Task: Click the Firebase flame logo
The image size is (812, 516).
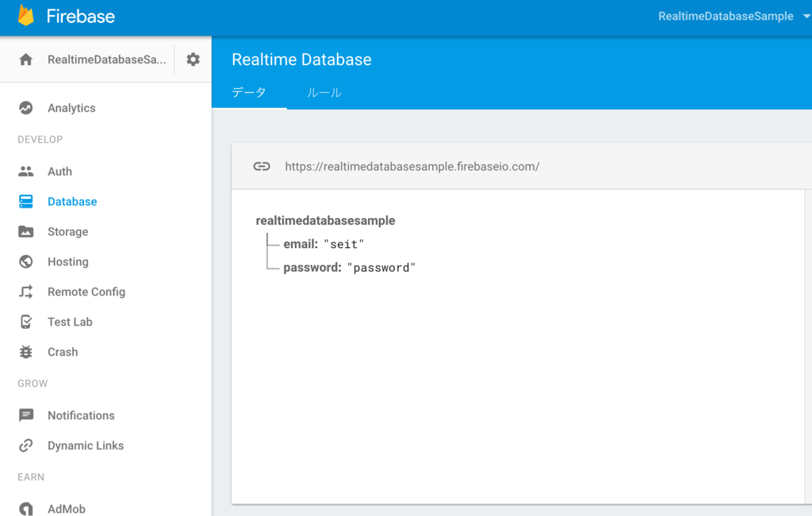Action: (26, 15)
